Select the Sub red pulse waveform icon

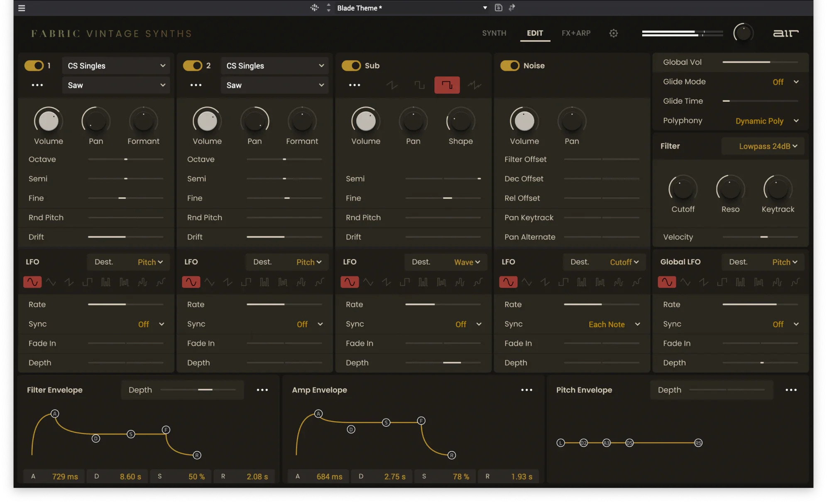point(447,85)
